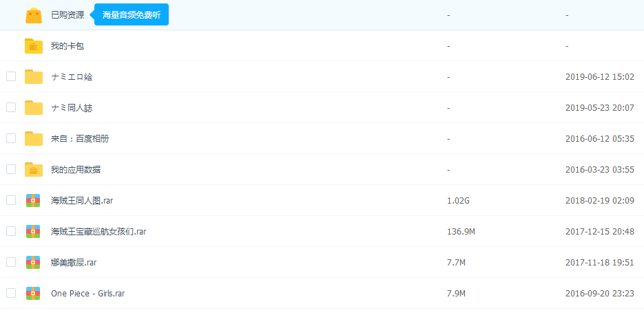Click the 娜美撒尿.rar archive icon
This screenshot has width=644, height=315.
pos(33,262)
